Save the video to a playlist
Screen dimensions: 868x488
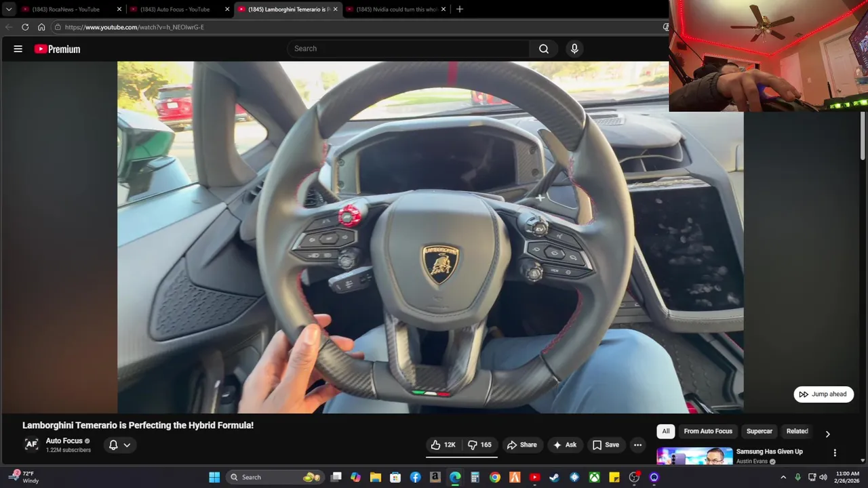point(606,445)
